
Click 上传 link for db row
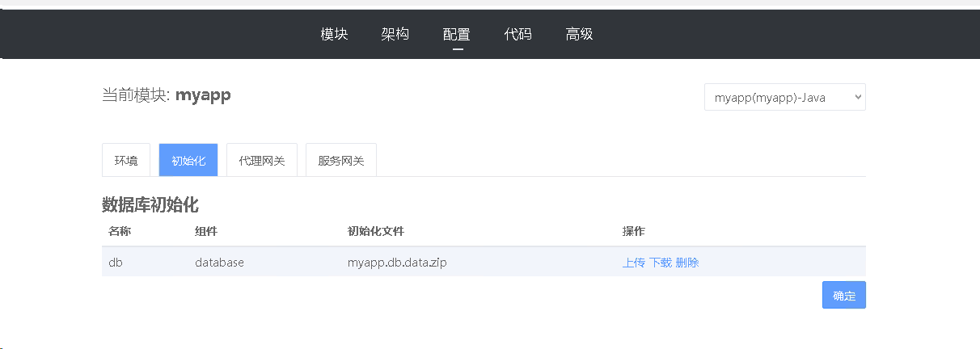(x=634, y=263)
